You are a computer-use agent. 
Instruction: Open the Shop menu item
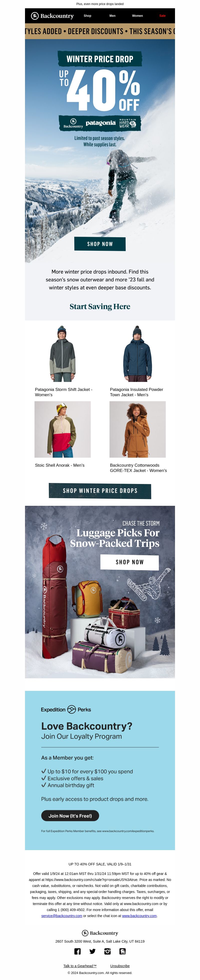click(87, 16)
